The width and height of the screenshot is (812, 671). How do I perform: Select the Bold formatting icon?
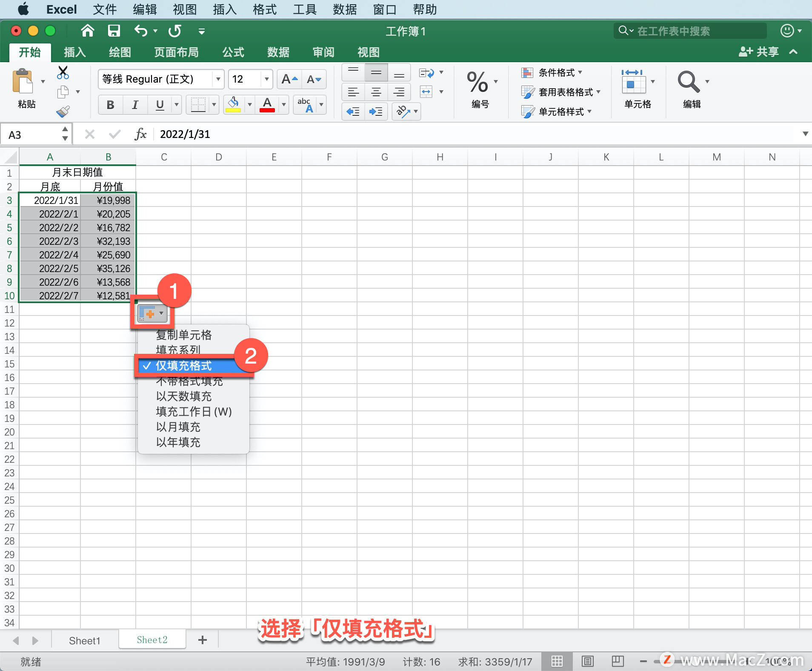pos(110,105)
